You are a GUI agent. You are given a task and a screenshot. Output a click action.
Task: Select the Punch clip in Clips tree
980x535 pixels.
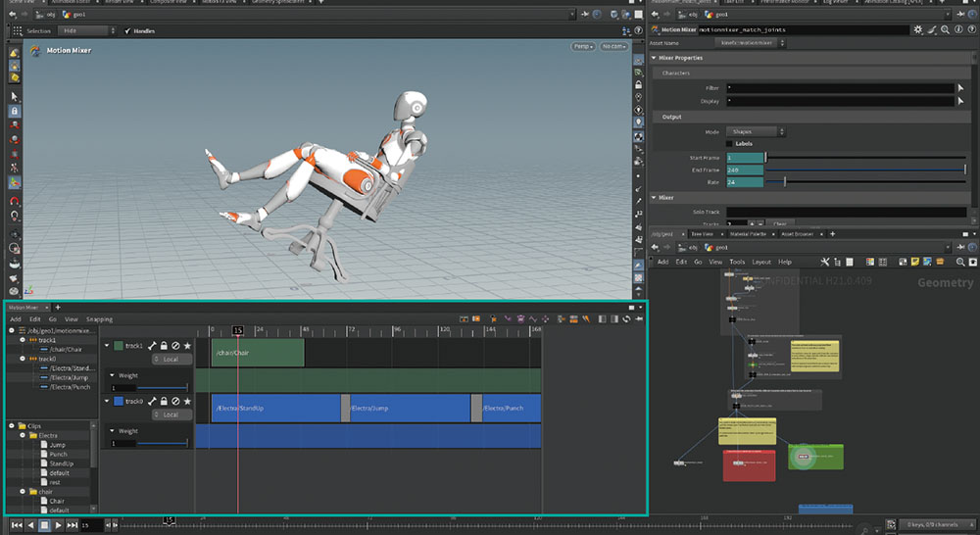[x=58, y=454]
